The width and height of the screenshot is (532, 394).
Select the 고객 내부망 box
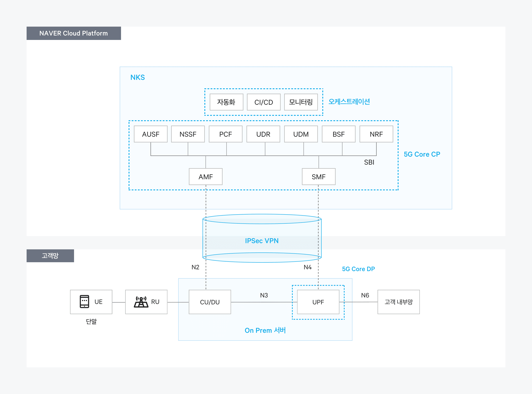click(x=399, y=302)
